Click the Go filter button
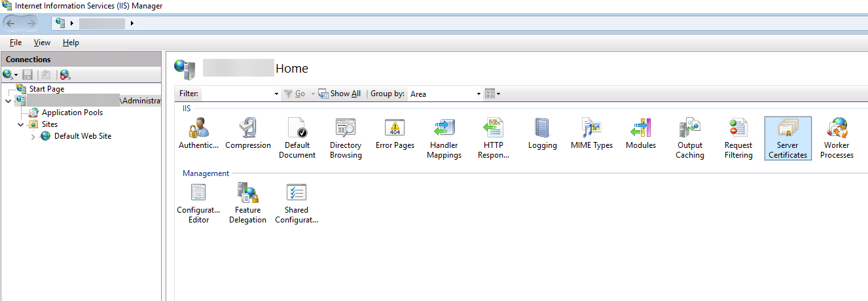 coord(295,94)
